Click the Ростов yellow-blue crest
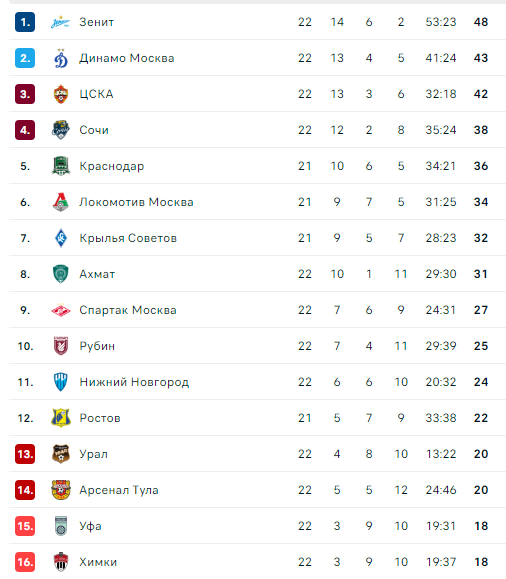This screenshot has height=579, width=506. point(61,418)
